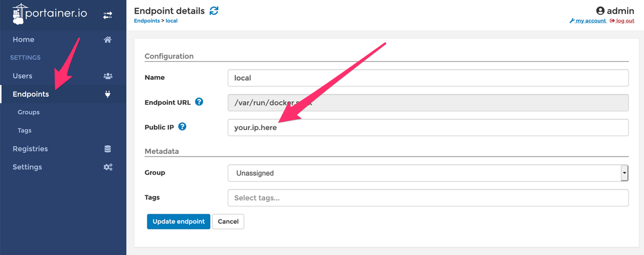This screenshot has height=255, width=644.
Task: Click the log out link
Action: click(x=622, y=20)
